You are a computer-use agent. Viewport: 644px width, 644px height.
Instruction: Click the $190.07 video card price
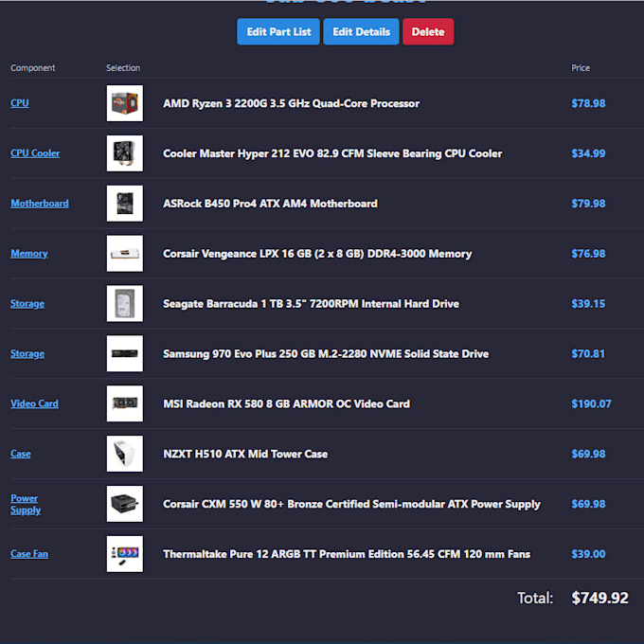pyautogui.click(x=591, y=404)
